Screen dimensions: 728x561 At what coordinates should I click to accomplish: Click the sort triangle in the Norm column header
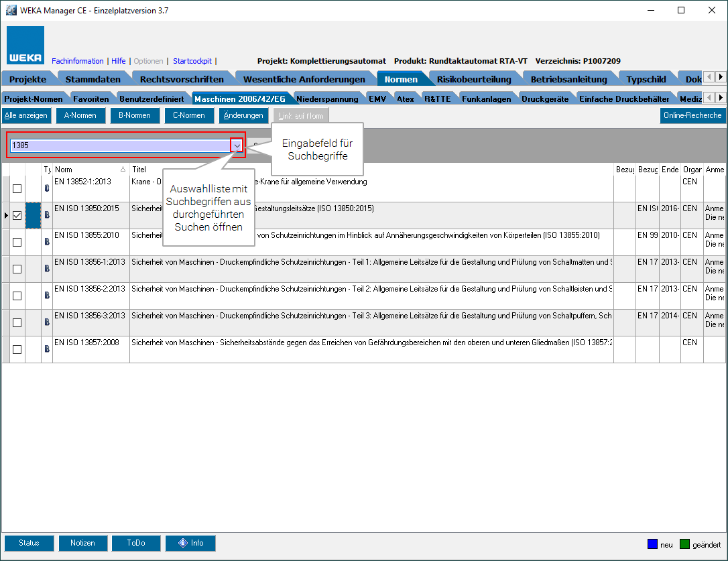click(x=123, y=170)
